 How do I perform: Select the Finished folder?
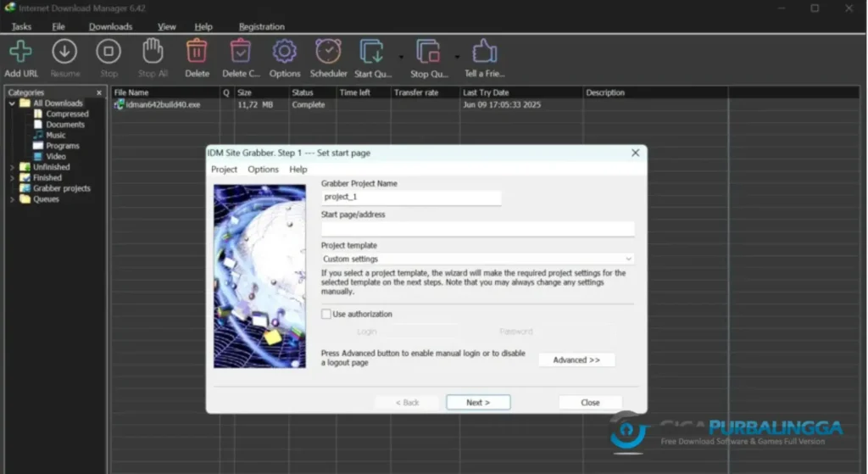point(47,178)
